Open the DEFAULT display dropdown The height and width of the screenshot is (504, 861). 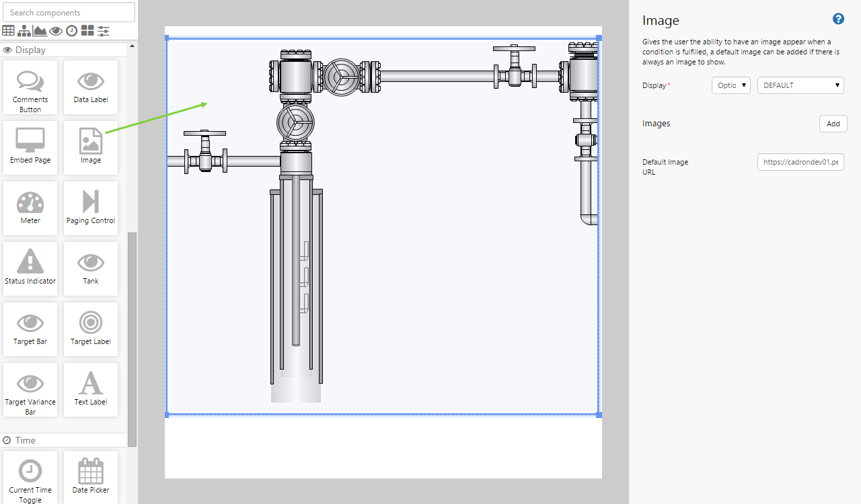(800, 85)
